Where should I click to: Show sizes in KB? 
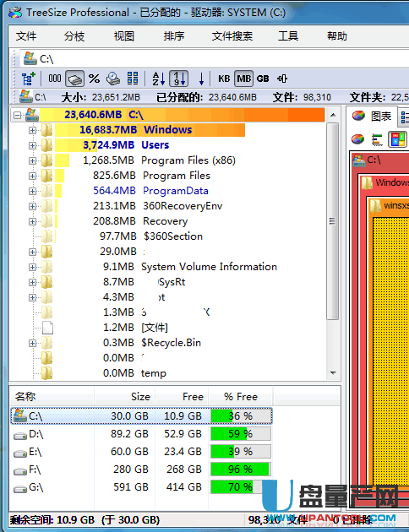[224, 79]
